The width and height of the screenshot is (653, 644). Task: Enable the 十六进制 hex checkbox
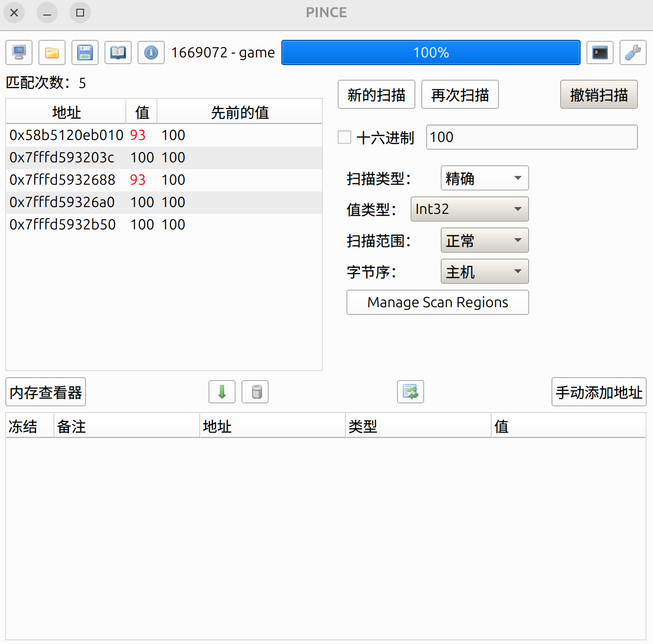click(344, 137)
